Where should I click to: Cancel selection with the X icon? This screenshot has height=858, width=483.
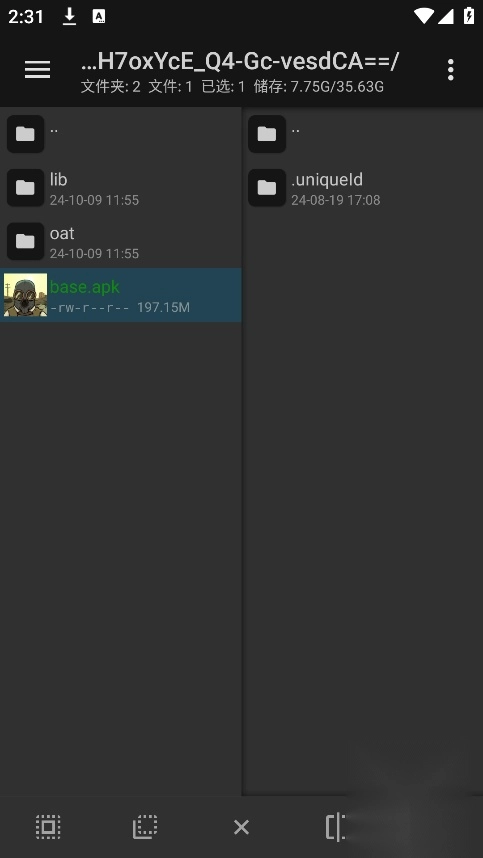241,827
